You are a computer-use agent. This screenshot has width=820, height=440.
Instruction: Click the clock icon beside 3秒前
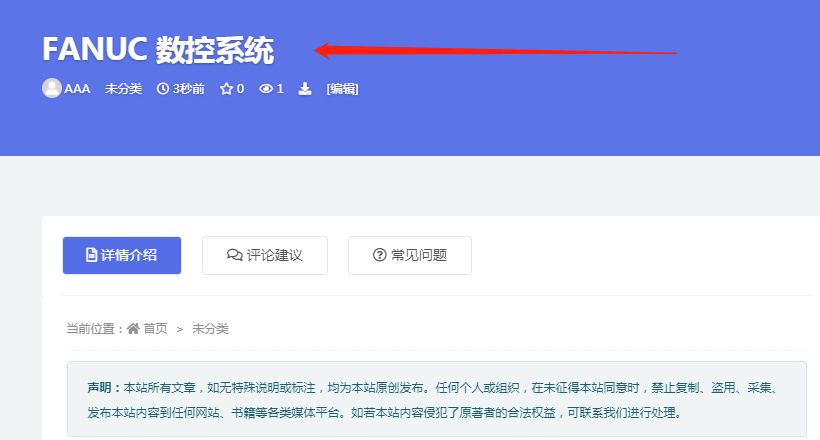coord(163,89)
